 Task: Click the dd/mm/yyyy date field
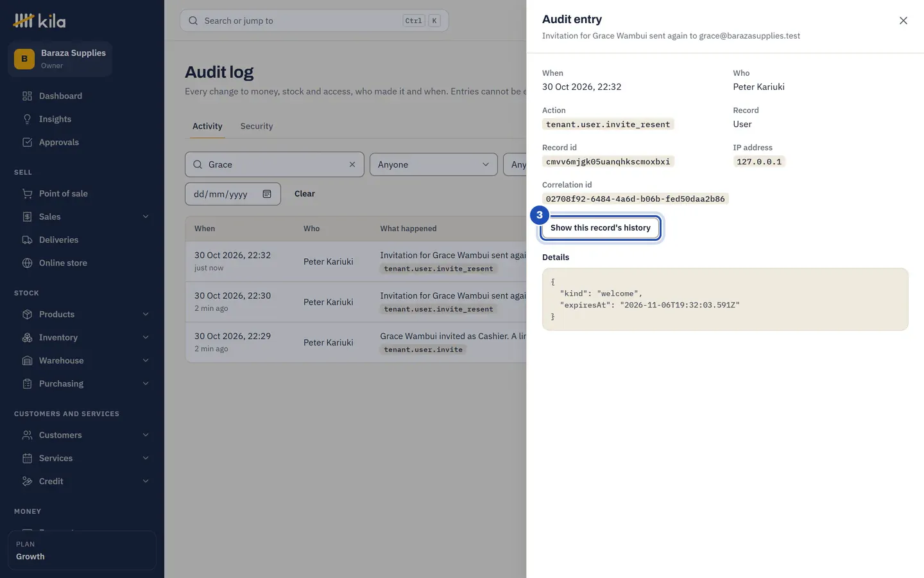pos(233,194)
